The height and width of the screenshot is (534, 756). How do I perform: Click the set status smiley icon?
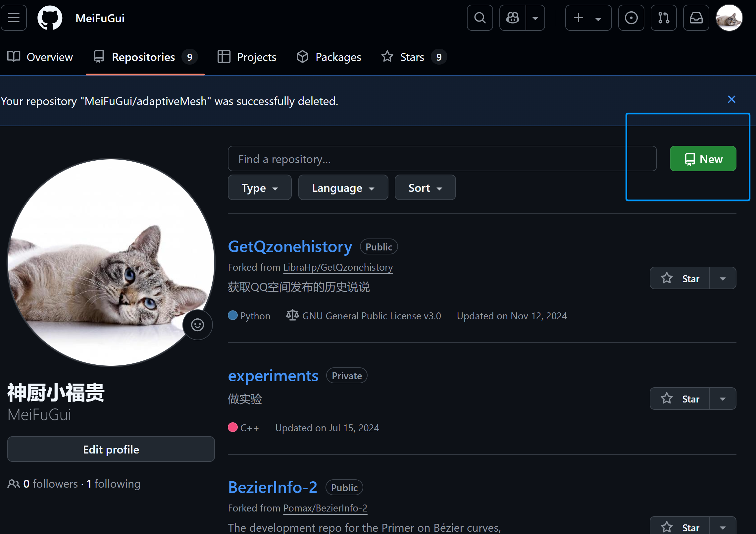click(197, 325)
